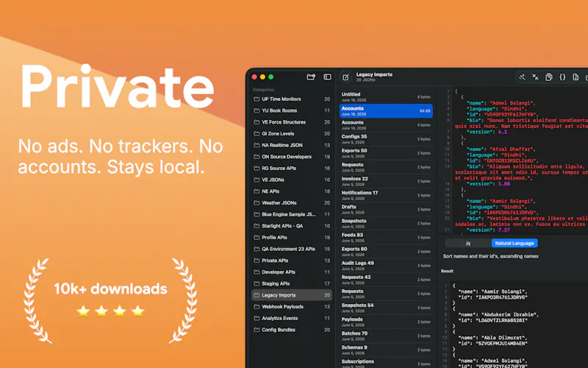
Task: Open the VE JSONs category
Action: (292, 180)
